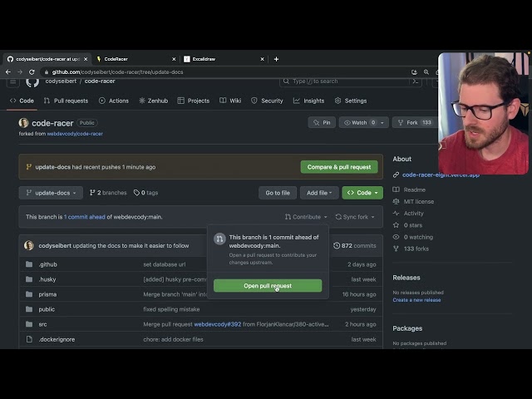Pin the repository with Pin button
This screenshot has height=399, width=532.
click(x=322, y=122)
